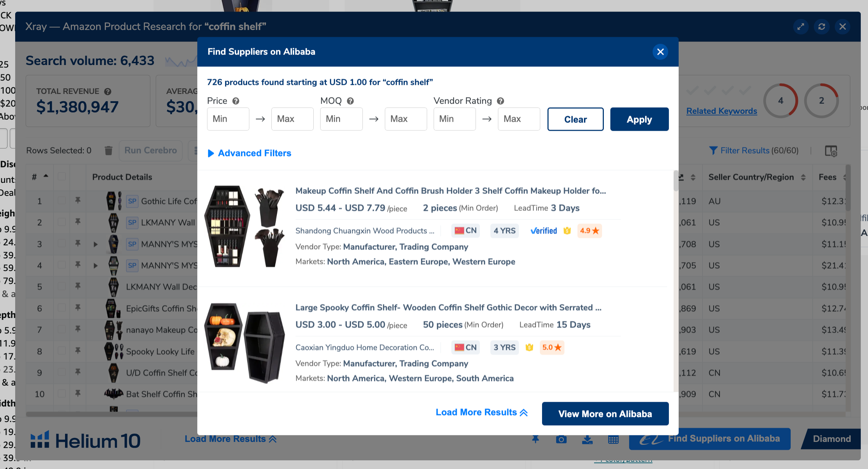Click Load More Results button
The image size is (868, 469).
tap(476, 412)
